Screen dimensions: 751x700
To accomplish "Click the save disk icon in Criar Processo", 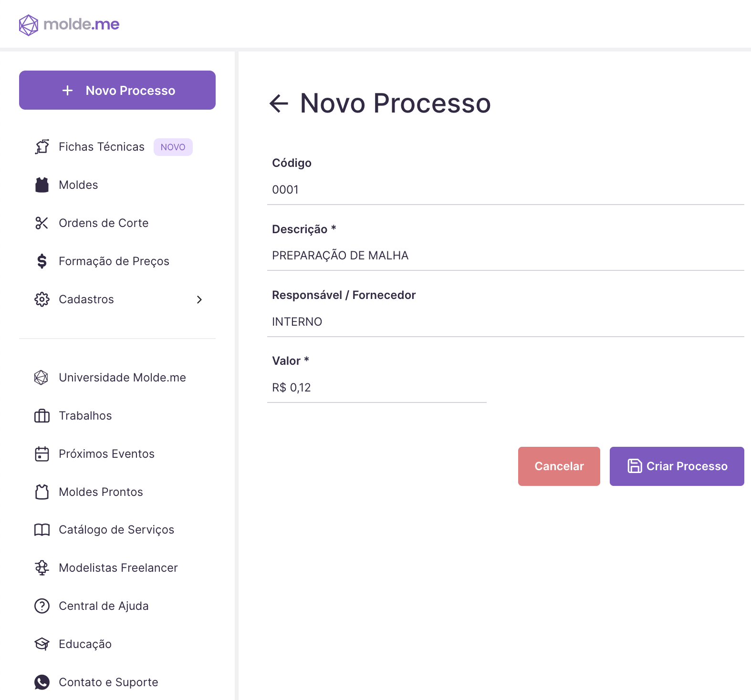I will 635,466.
